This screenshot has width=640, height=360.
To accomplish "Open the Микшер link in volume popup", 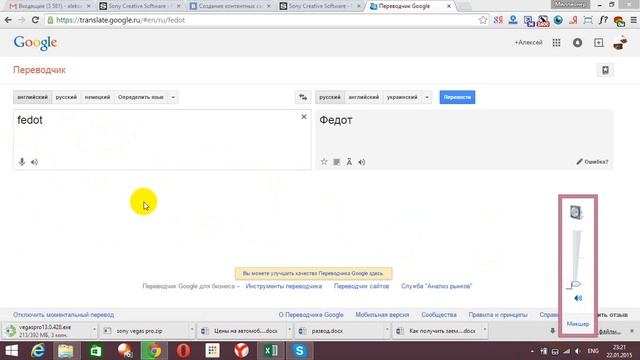I will point(578,324).
